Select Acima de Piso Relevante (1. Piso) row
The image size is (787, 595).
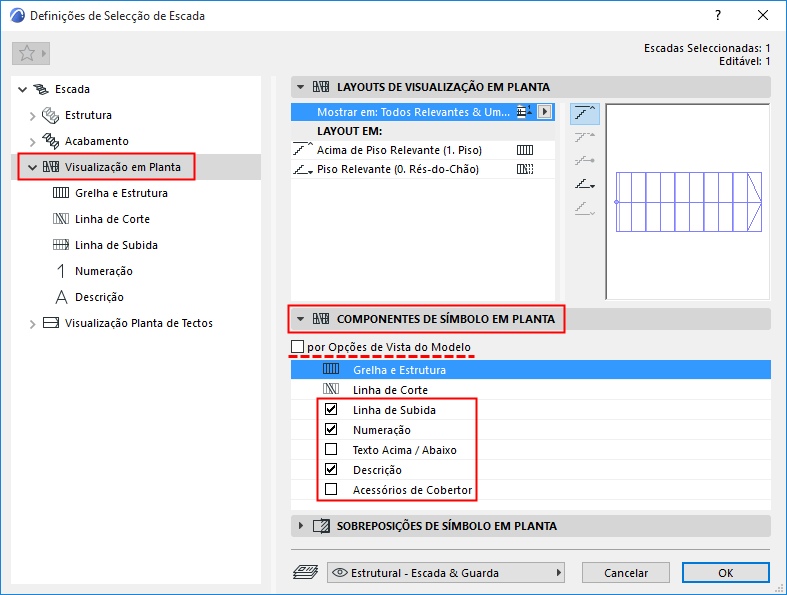click(423, 150)
